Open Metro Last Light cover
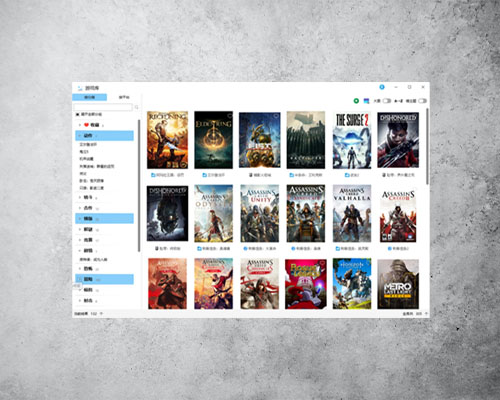 [398, 284]
